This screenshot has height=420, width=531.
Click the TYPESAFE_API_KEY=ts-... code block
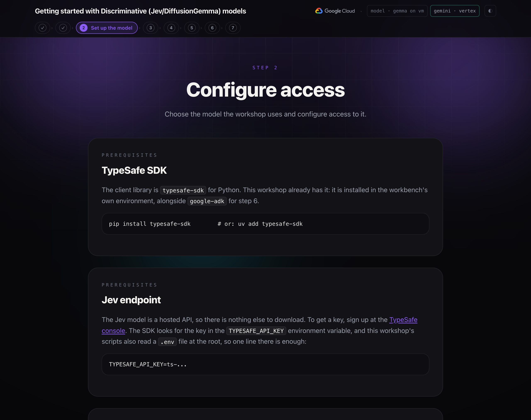265,364
